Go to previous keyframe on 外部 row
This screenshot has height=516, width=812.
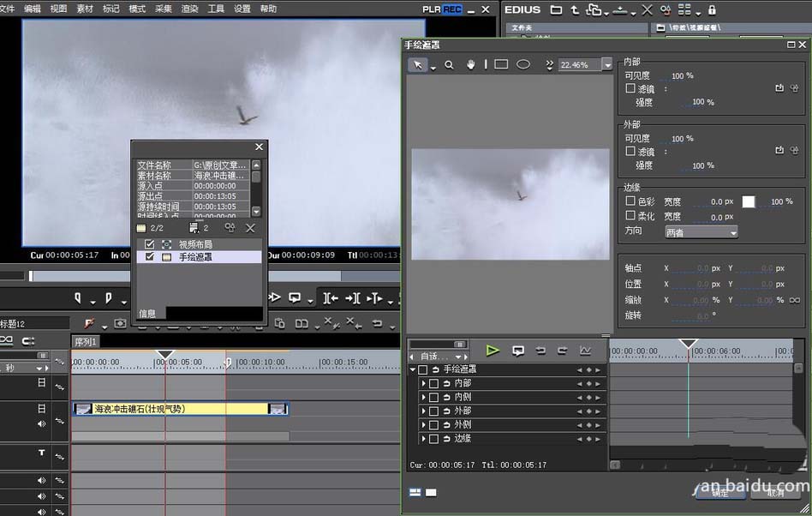point(580,411)
